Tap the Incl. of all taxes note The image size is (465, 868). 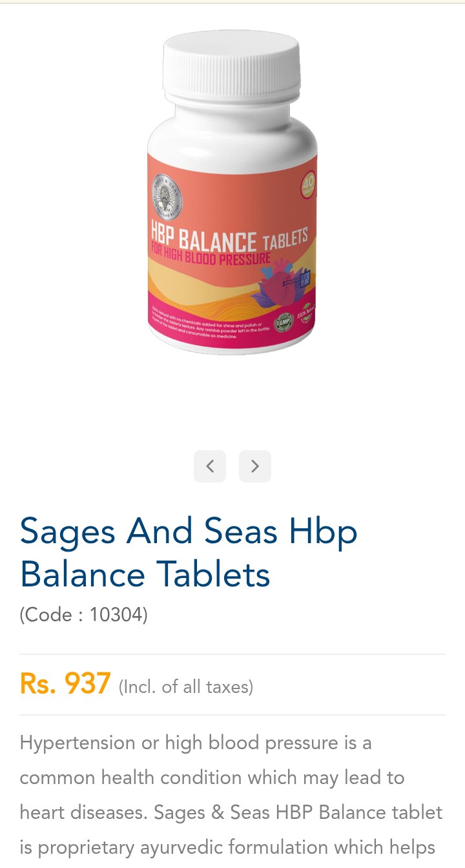[186, 687]
